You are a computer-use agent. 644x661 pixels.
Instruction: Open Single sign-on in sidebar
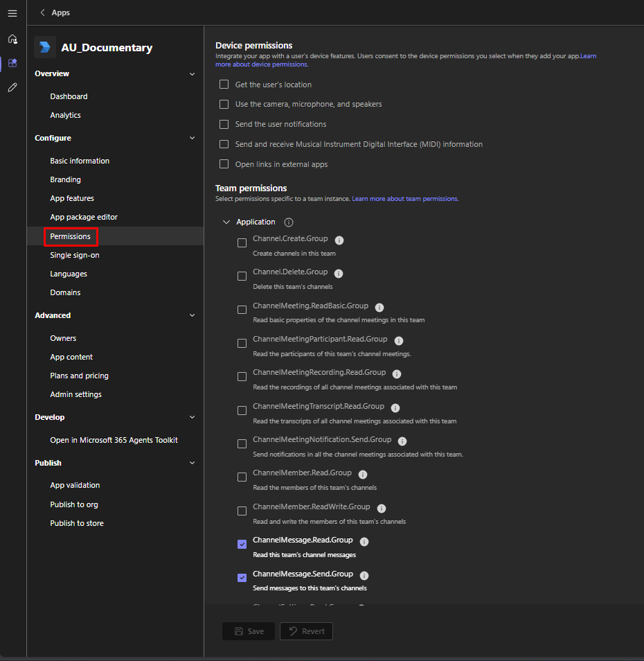click(75, 255)
